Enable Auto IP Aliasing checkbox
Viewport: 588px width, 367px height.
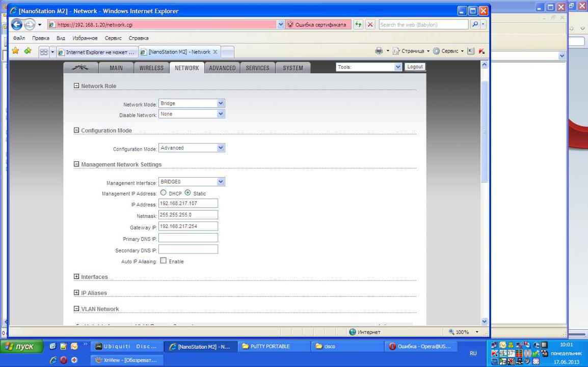(164, 261)
